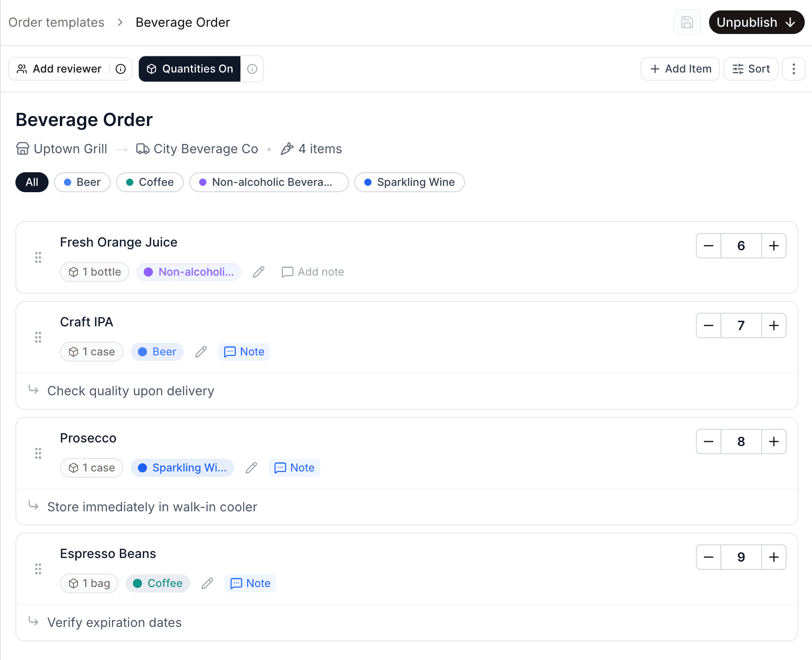Increase Craft IPA quantity
812x660 pixels.
(774, 325)
